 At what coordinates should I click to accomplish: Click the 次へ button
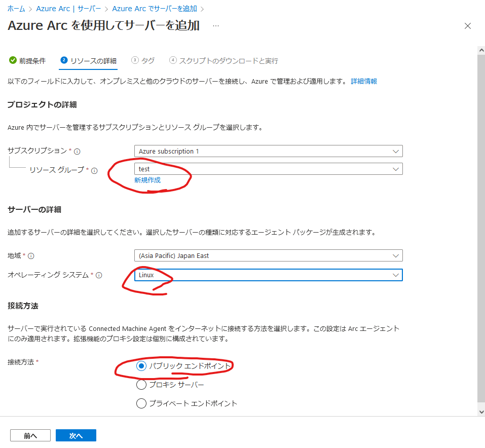click(x=76, y=436)
